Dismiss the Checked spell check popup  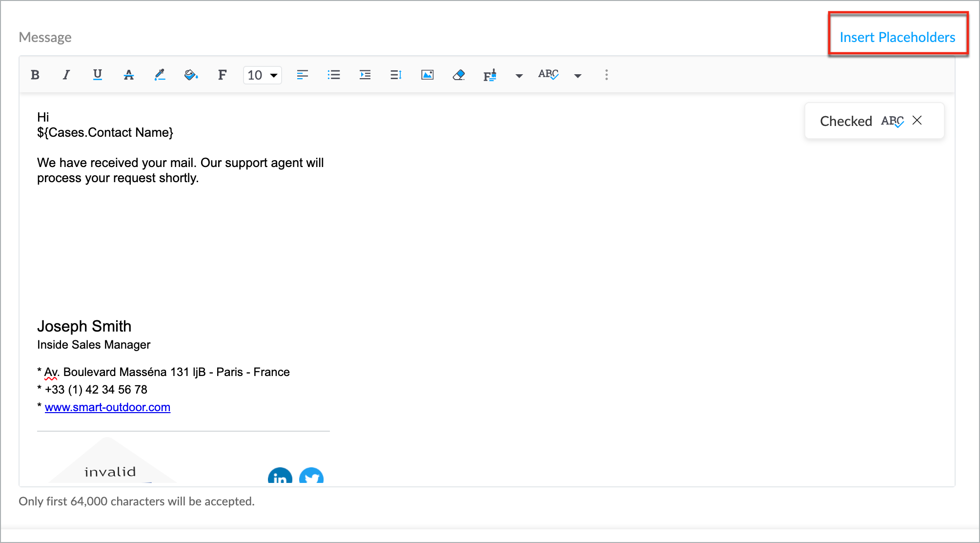tap(917, 120)
